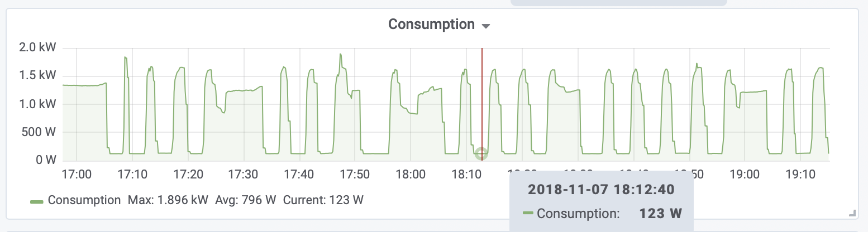868x232 pixels.
Task: Click the highlighted hover point on the graph
Action: [x=481, y=153]
